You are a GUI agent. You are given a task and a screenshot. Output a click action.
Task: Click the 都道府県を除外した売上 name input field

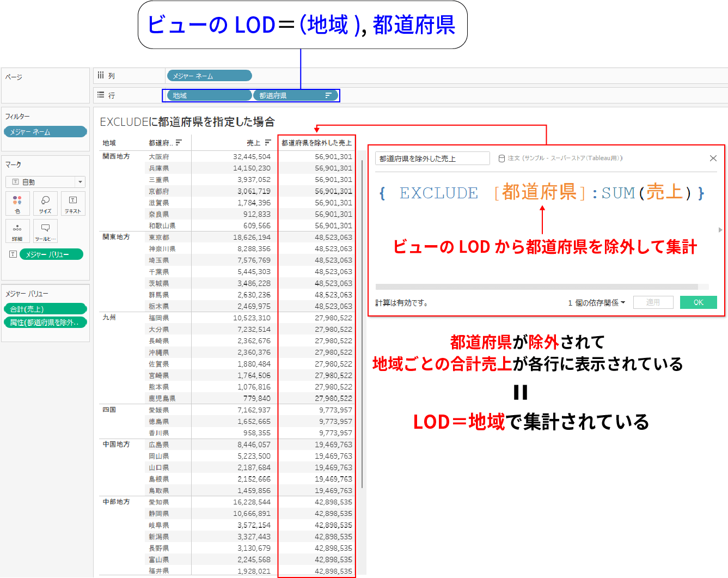[432, 158]
